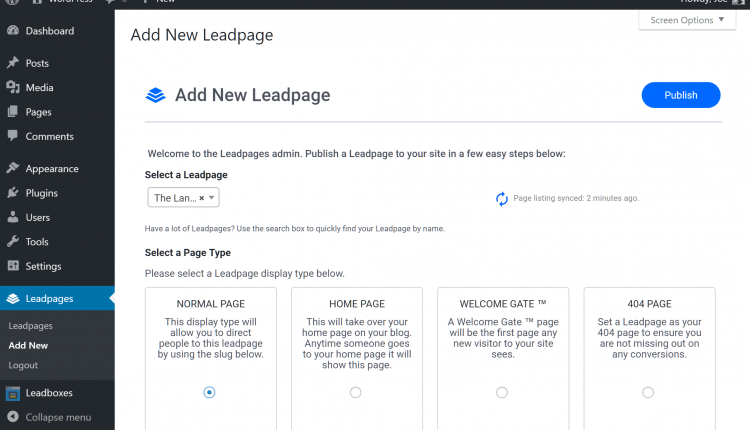Click the Collapse menu label
750x430 pixels.
point(58,417)
